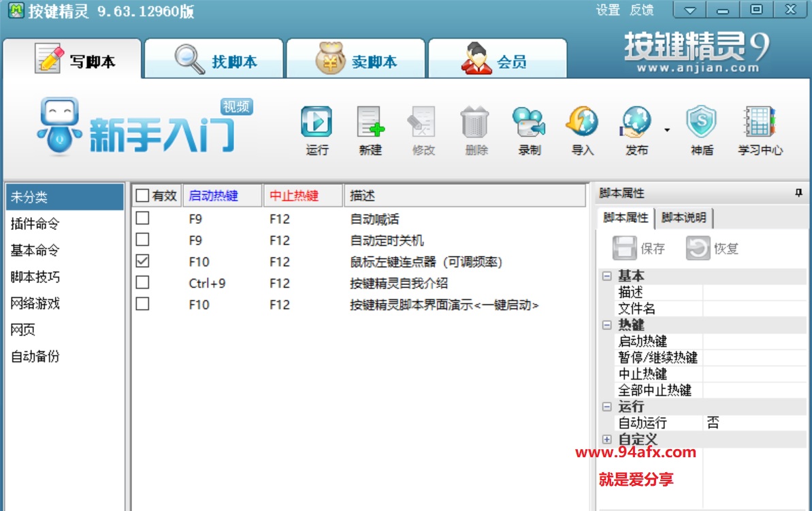Toggle the 有效 header checkbox

point(142,196)
